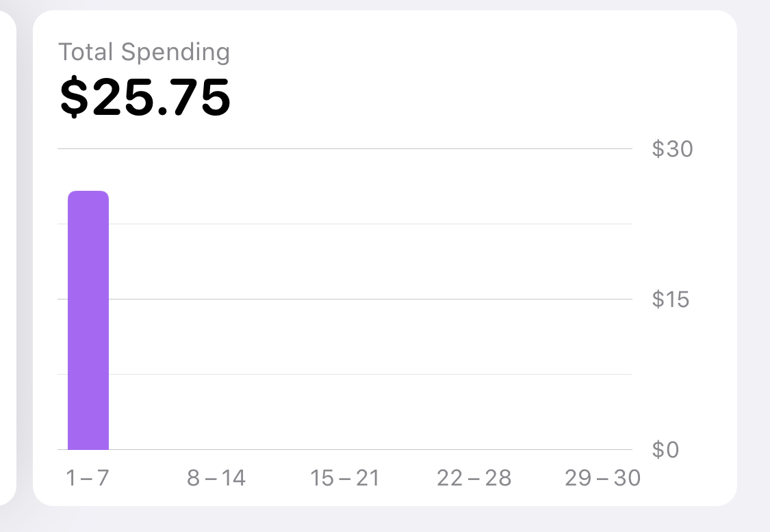The width and height of the screenshot is (770, 532).
Task: Select the purple spending bar for days 1–7
Action: point(88,320)
